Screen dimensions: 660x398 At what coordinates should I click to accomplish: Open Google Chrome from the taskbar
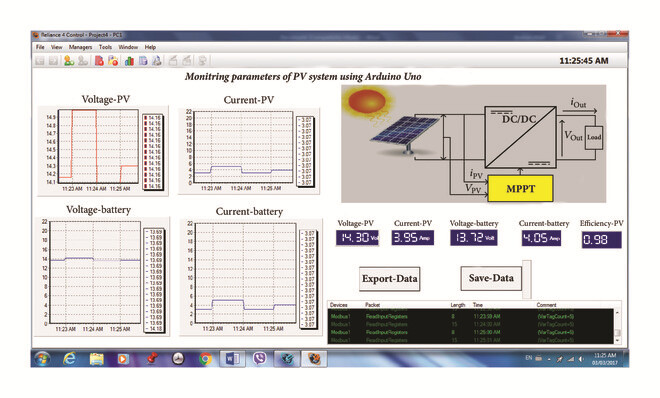(205, 359)
